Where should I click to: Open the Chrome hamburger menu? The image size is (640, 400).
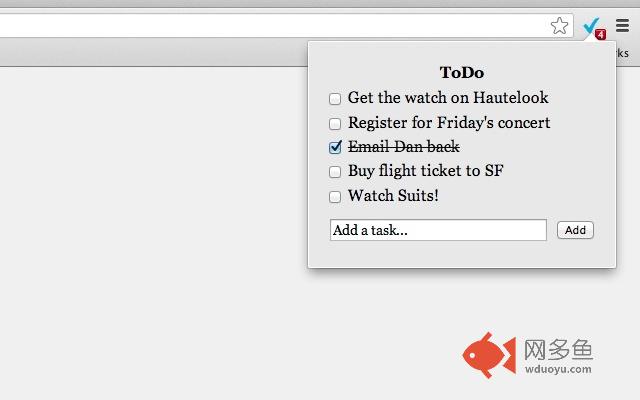coord(623,27)
